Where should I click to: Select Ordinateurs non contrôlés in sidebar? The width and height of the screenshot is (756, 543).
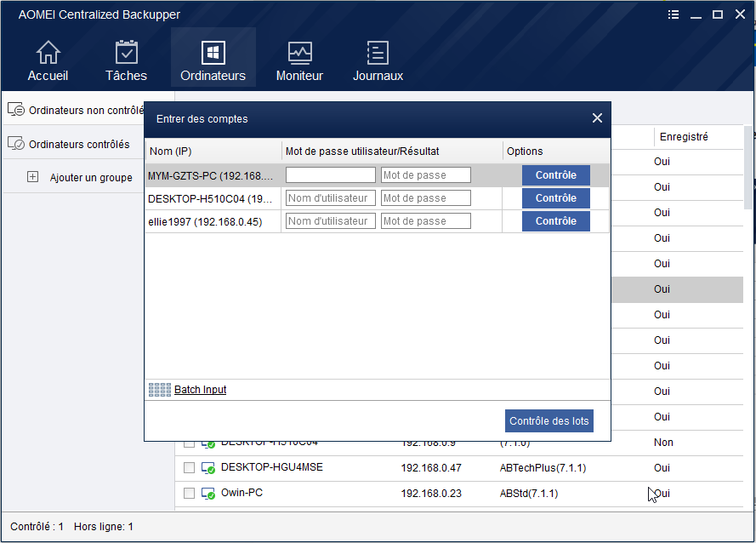pyautogui.click(x=75, y=110)
